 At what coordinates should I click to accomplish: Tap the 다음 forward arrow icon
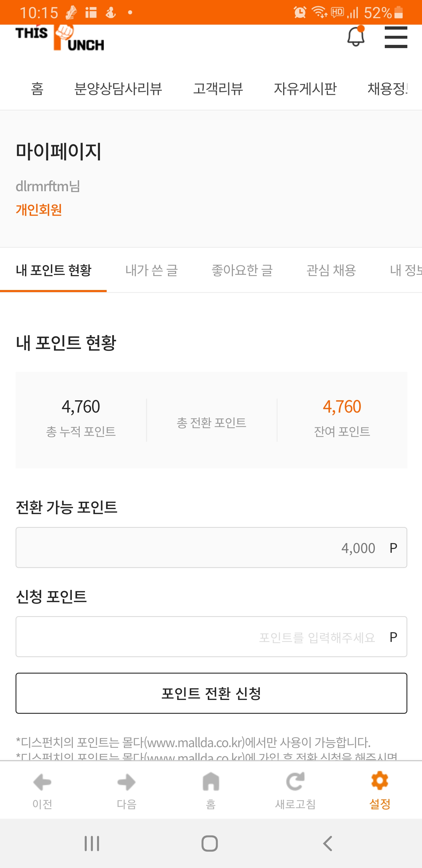click(x=127, y=782)
